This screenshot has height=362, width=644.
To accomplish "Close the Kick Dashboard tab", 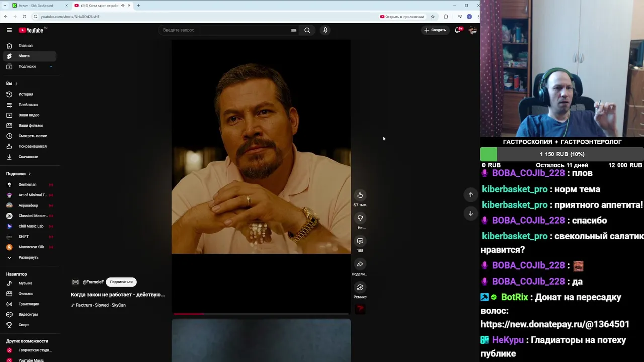I will [x=66, y=6].
